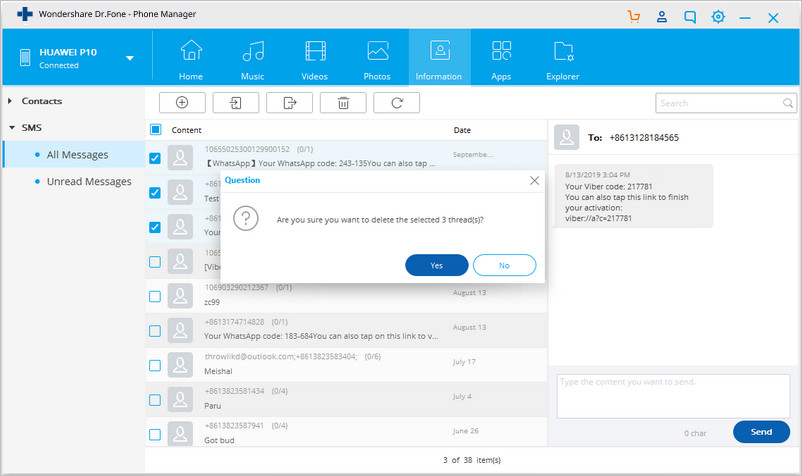Open the shopping cart icon
Viewport: 802px width, 476px height.
pyautogui.click(x=634, y=17)
